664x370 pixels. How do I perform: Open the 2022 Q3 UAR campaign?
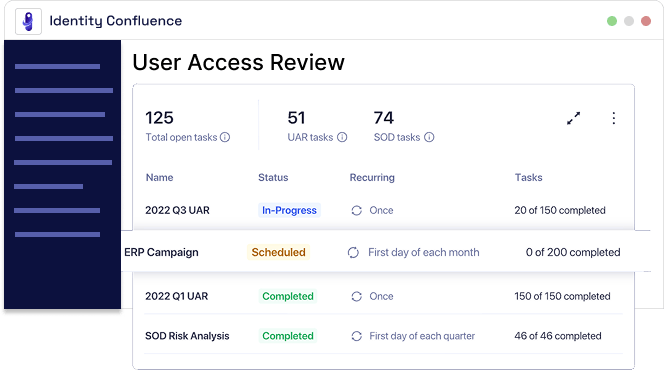click(x=177, y=210)
